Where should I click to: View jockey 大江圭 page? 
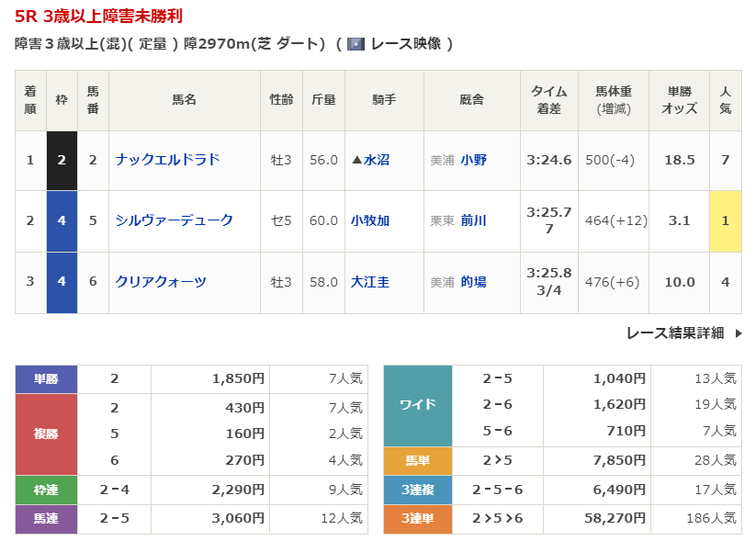tap(370, 282)
